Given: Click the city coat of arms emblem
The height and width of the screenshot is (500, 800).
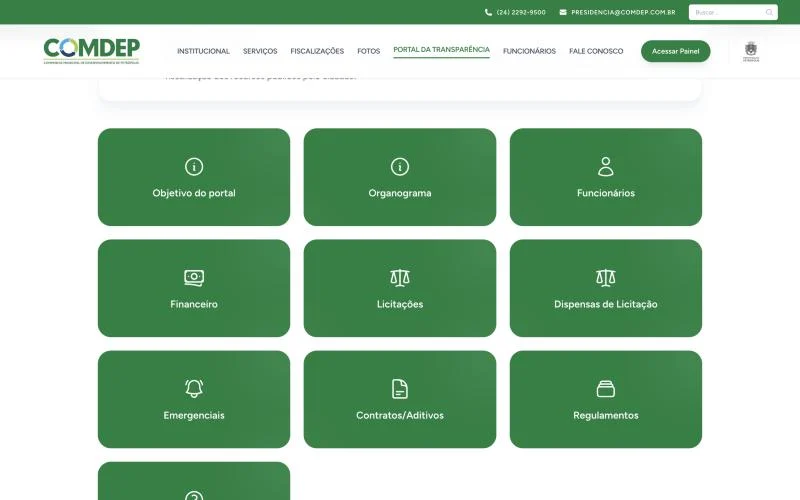Looking at the screenshot, I should tap(751, 51).
